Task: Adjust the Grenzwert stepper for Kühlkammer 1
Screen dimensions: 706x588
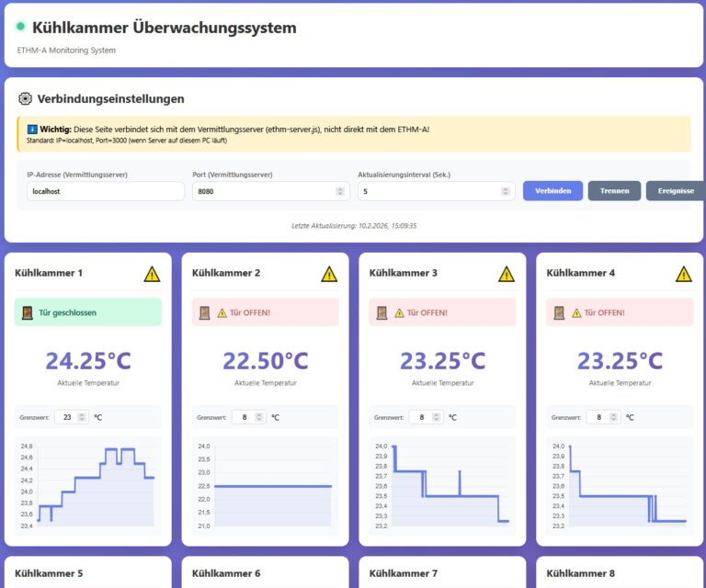Action: [x=82, y=417]
